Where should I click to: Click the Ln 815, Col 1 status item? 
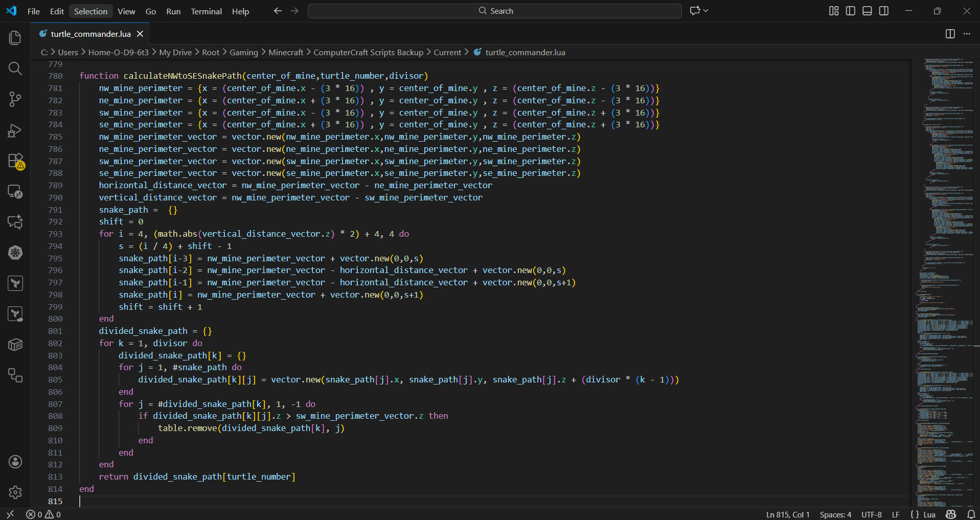(787, 514)
